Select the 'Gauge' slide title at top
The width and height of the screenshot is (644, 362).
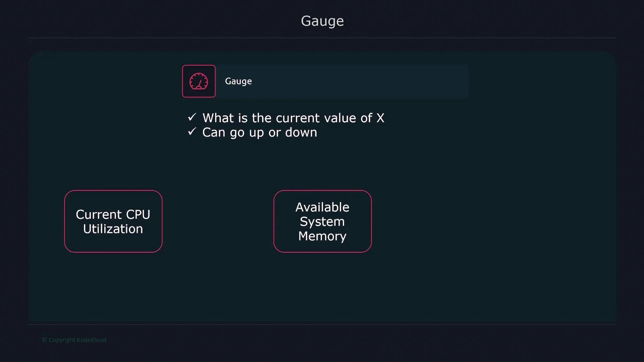[x=322, y=21]
